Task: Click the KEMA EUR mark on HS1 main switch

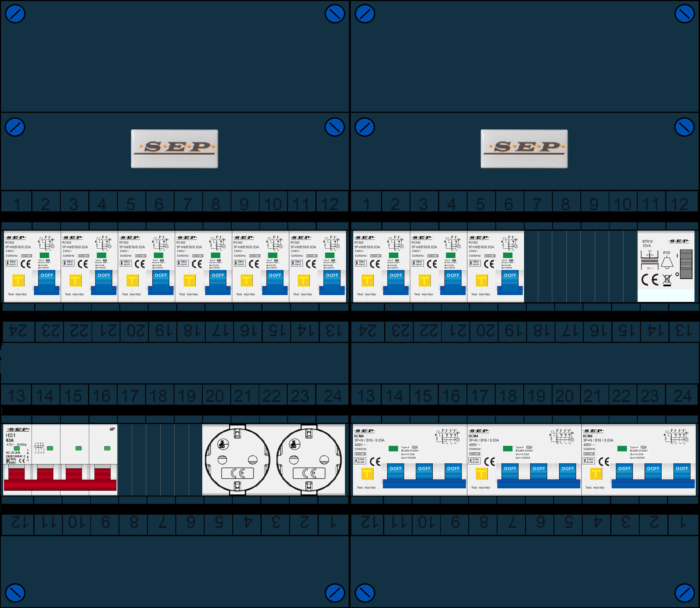Action: [11, 461]
